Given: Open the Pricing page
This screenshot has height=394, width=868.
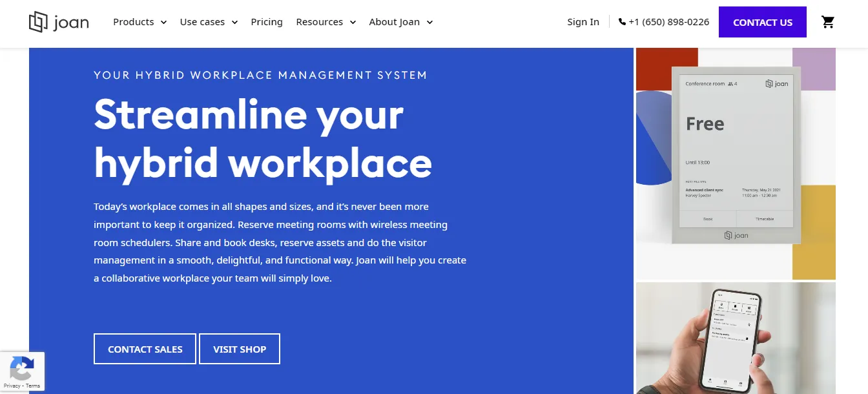Looking at the screenshot, I should 267,22.
